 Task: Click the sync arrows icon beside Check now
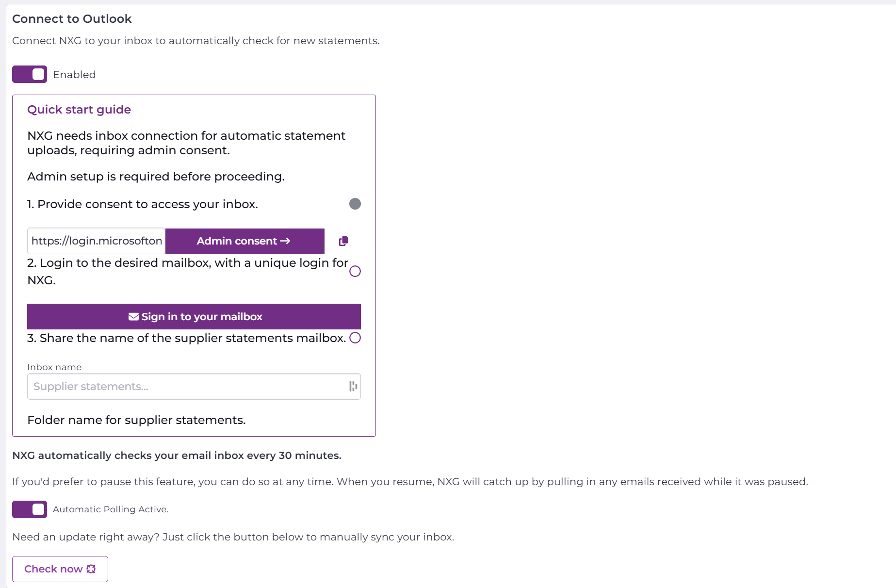(x=91, y=569)
